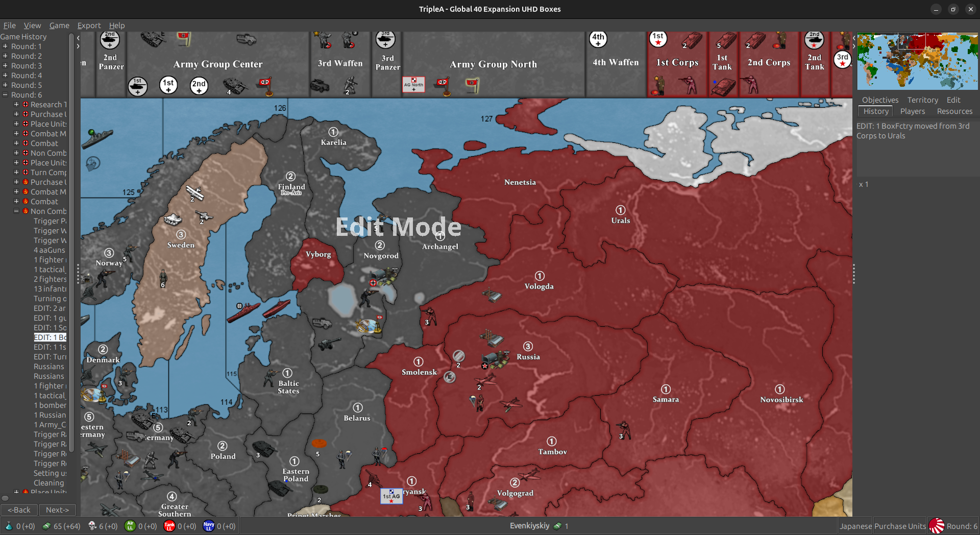The height and width of the screenshot is (535, 980).
Task: Click the blue Navy LL resource icon
Action: pos(209,526)
